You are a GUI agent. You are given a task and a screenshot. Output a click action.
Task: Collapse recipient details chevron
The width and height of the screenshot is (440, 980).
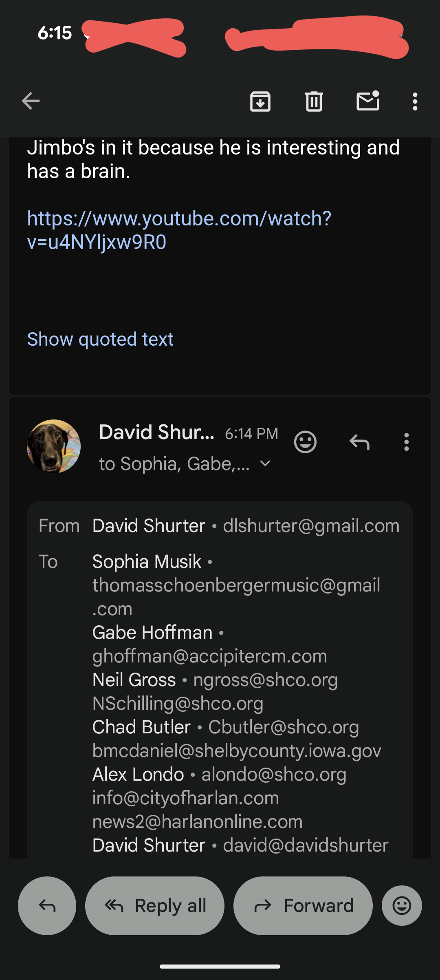coord(265,464)
